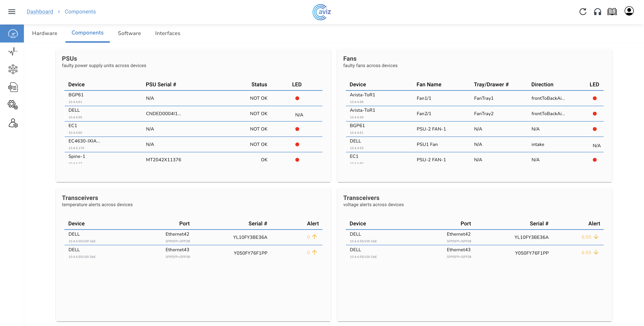Screen dimensions: 644x326
Task: Open the user account profile icon
Action: (x=629, y=11)
